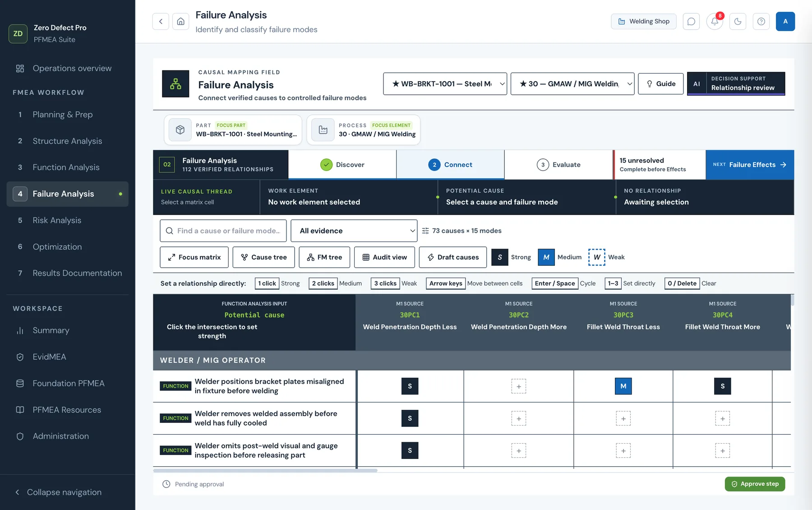The width and height of the screenshot is (812, 510).
Task: Click the 15 unresolved status box
Action: click(x=660, y=165)
